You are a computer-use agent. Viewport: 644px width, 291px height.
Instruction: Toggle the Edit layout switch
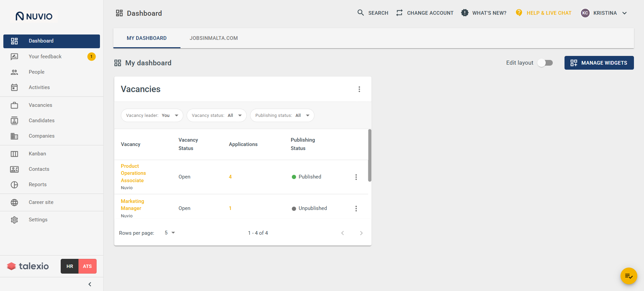pos(545,63)
